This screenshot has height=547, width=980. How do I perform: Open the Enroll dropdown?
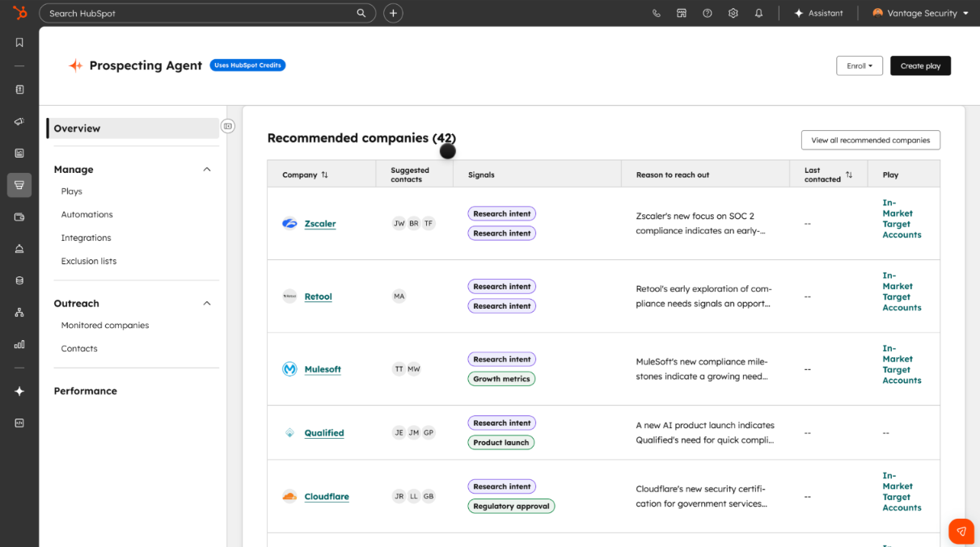pos(860,65)
